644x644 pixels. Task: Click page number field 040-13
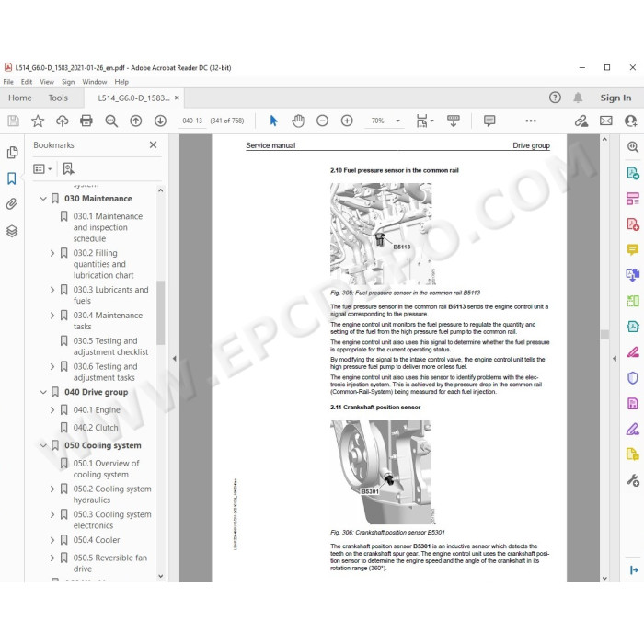tap(192, 121)
